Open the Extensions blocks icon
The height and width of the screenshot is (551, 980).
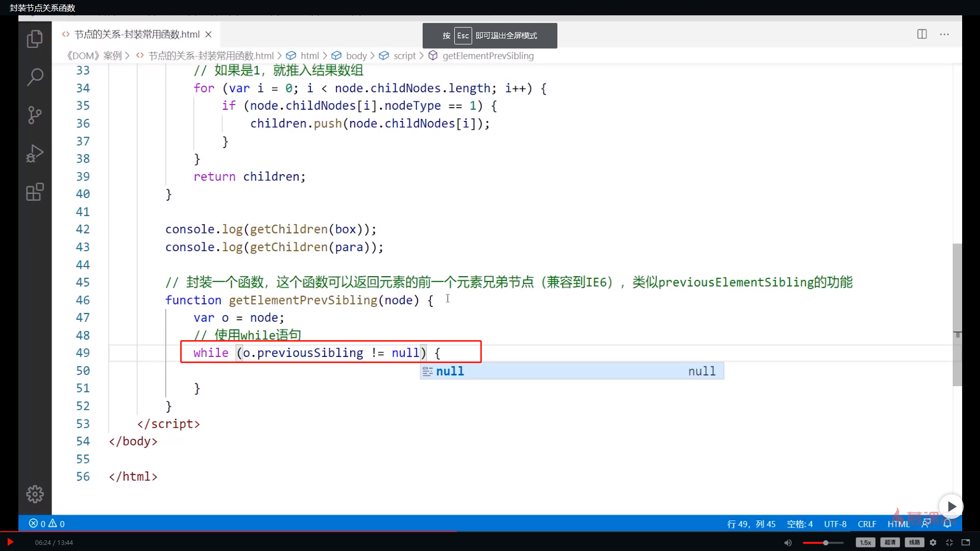[x=35, y=192]
